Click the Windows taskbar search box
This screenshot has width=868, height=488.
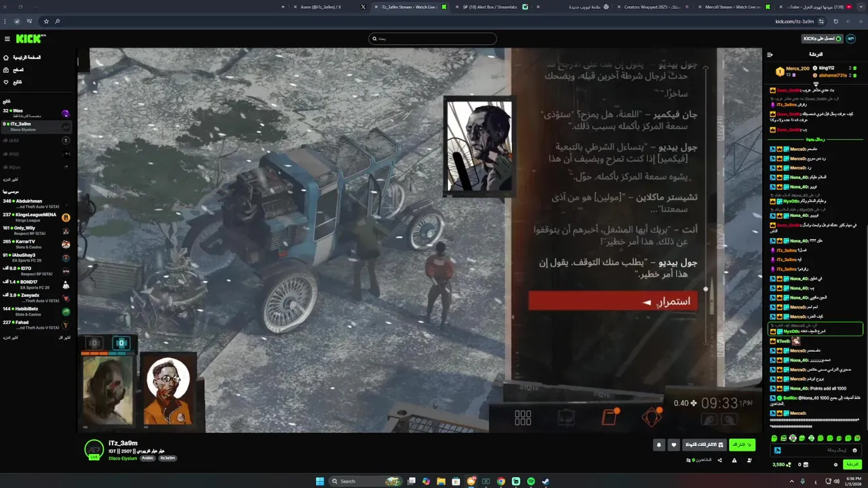click(x=365, y=481)
